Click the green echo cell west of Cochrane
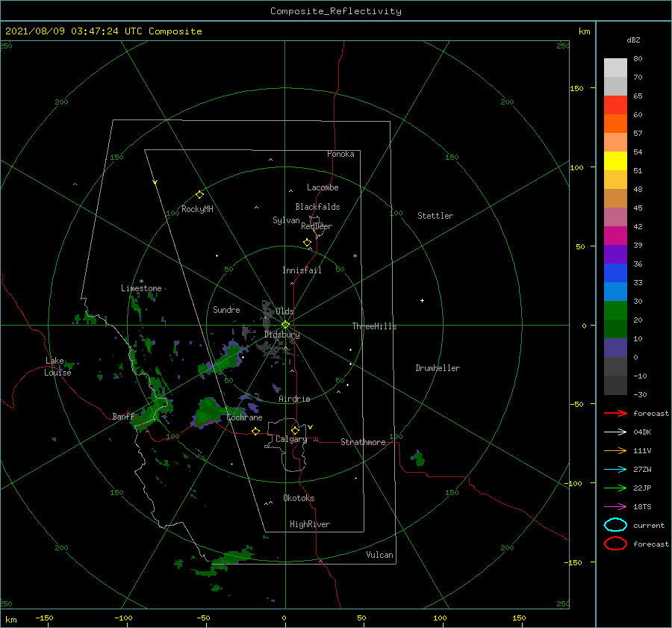 [x=207, y=412]
